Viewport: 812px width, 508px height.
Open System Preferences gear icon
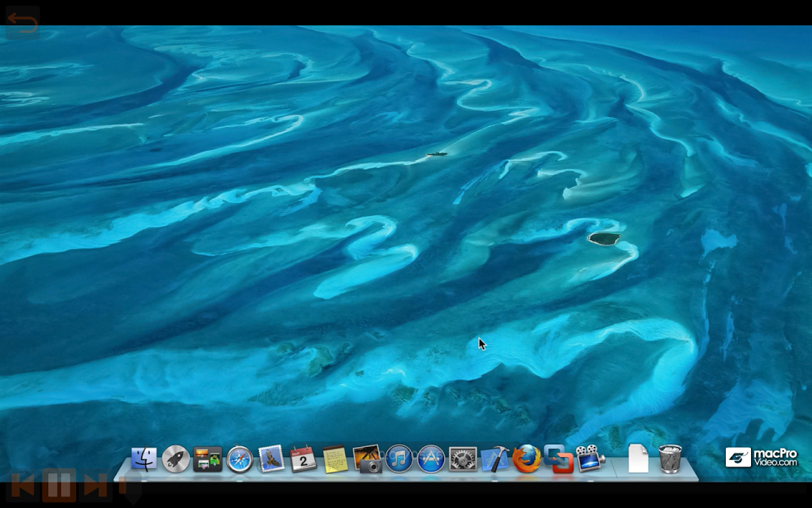tap(462, 459)
